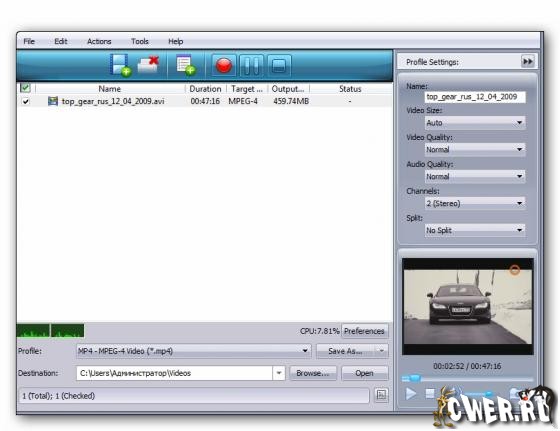Click the preview playback position slider
Screen dimensions: 560x431
pos(467,379)
